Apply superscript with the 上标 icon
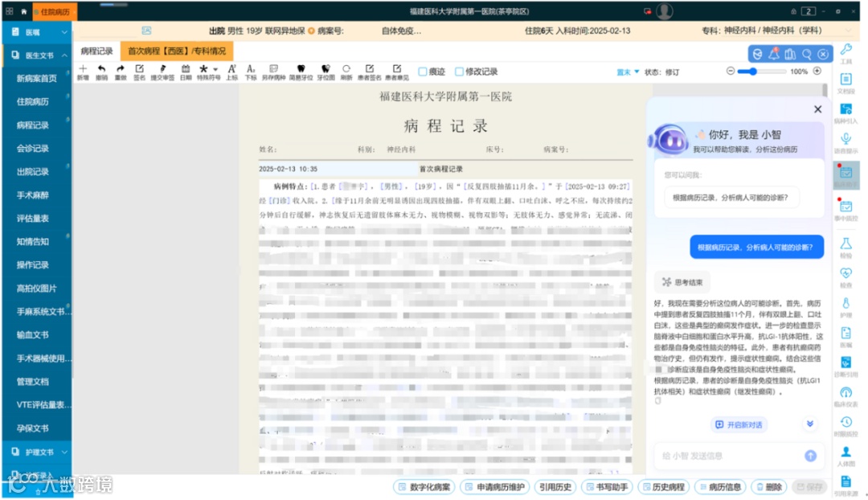 tap(232, 69)
